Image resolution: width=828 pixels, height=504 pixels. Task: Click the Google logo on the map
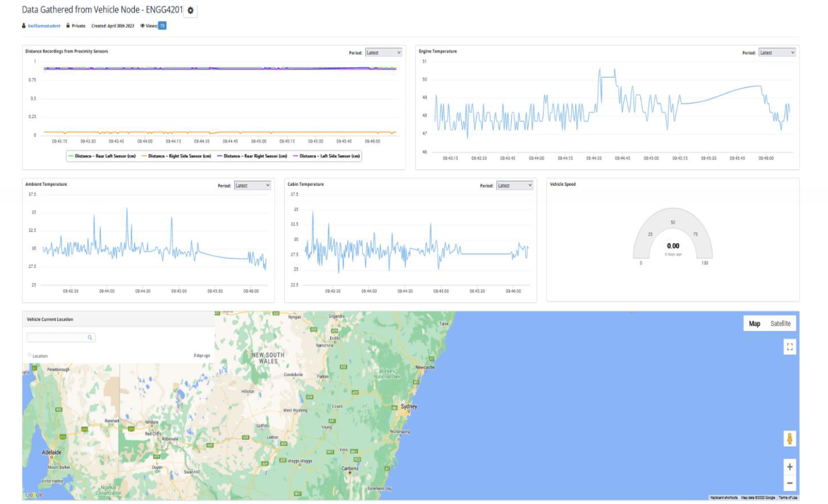pyautogui.click(x=33, y=495)
